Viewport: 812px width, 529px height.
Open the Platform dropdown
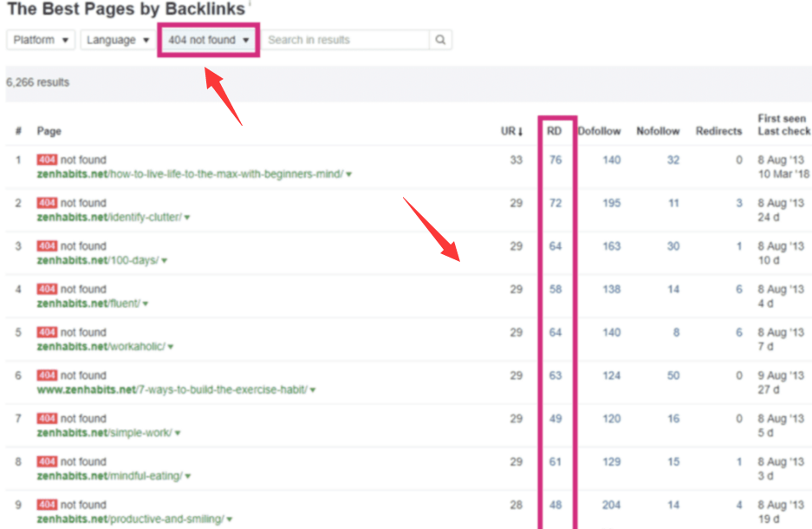pos(41,40)
